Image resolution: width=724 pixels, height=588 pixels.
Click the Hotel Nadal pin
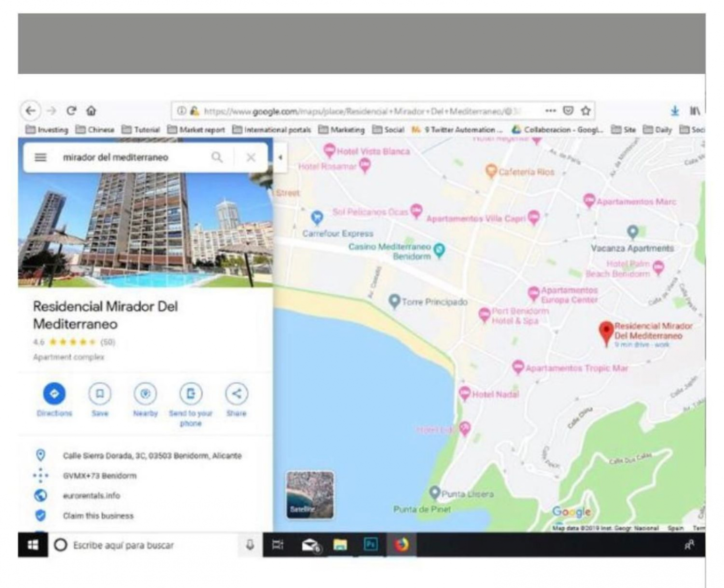pos(464,394)
